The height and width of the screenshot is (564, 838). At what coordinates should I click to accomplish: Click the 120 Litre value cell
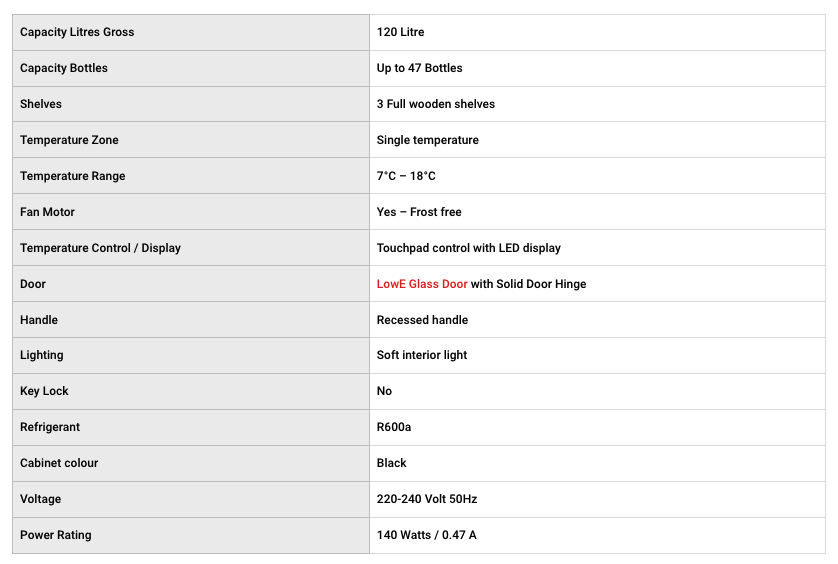tap(400, 32)
